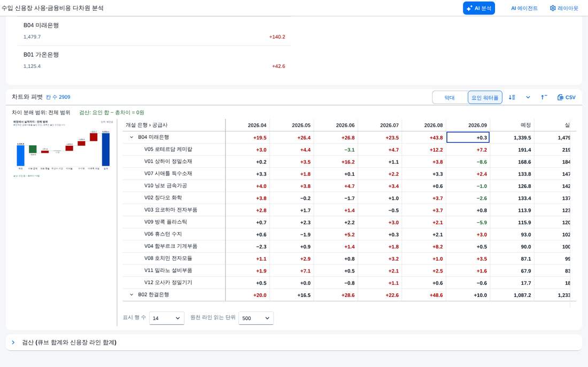
Task: Click the sort ascending arrow icon
Action: click(544, 97)
